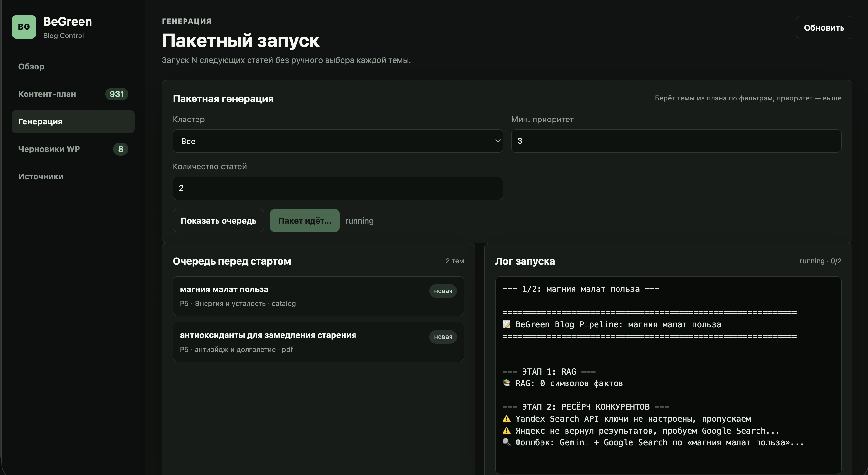Click log line ЭТАП 1: RAG
Screen dimensions: 868x475
[549, 372]
